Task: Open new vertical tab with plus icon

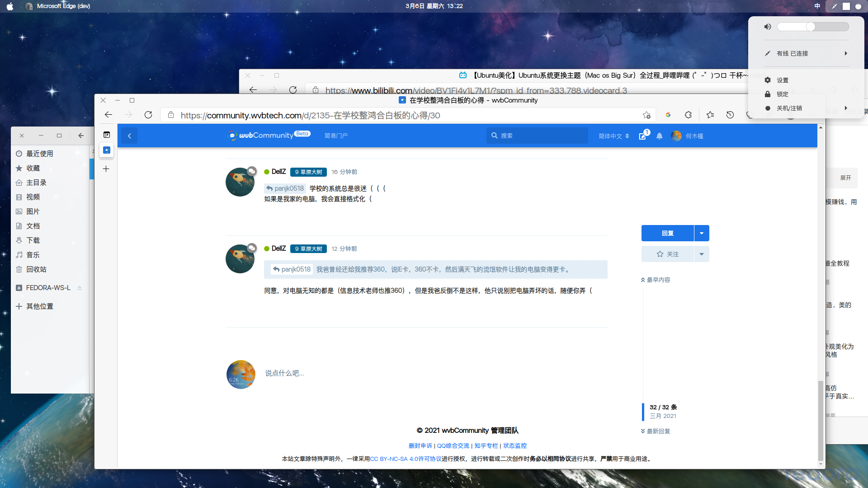Action: click(106, 169)
